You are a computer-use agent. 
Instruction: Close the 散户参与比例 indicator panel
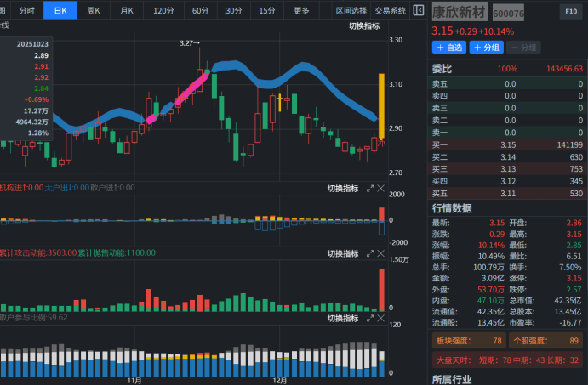tap(381, 318)
